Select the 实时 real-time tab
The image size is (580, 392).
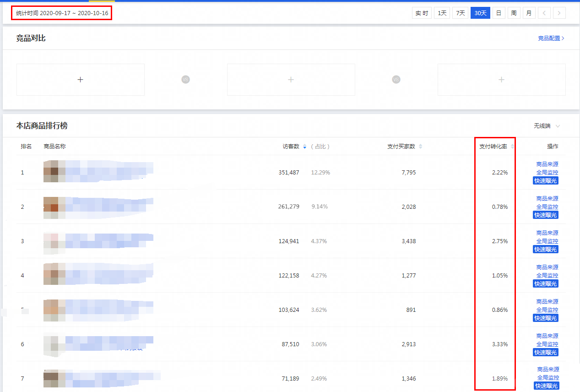[x=422, y=13]
